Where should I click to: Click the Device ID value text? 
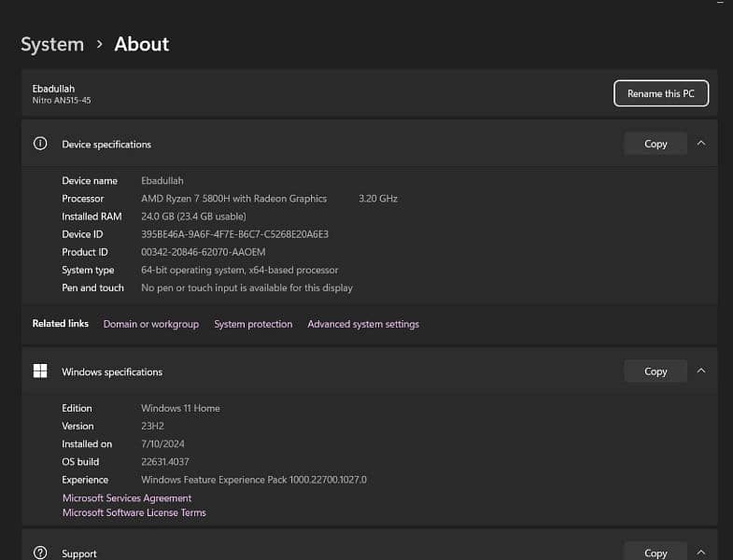click(234, 234)
